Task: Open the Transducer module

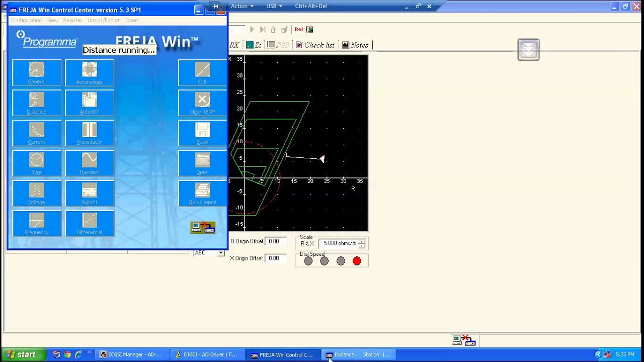Action: [x=90, y=133]
